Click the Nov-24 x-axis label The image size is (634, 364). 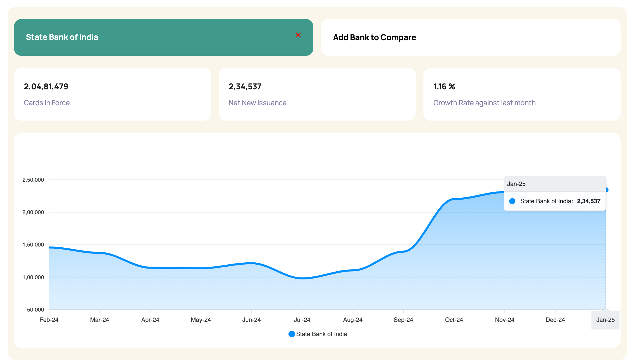[504, 320]
